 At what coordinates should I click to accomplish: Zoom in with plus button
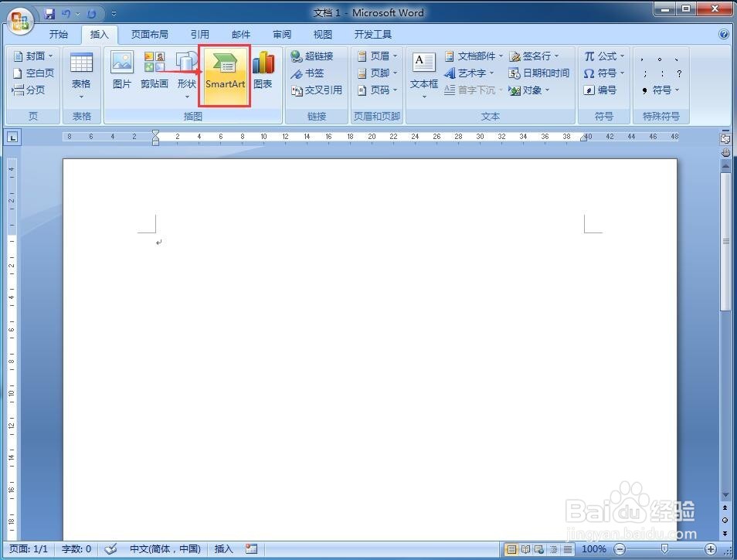coord(710,548)
